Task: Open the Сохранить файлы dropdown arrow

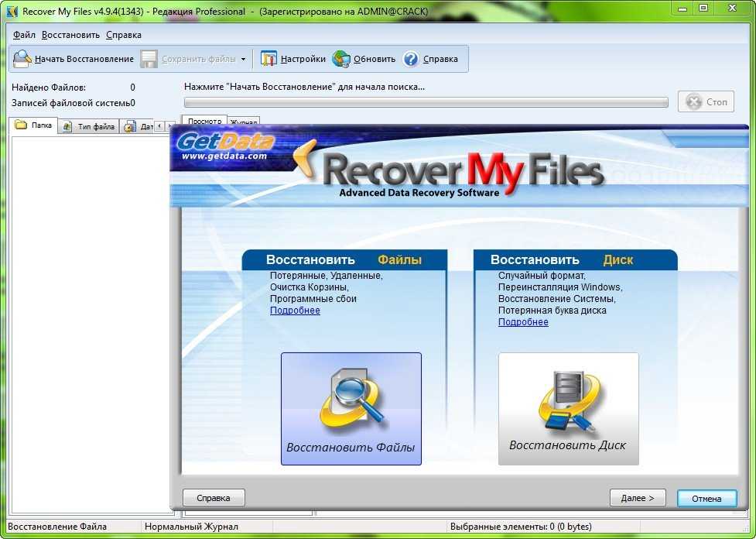Action: [244, 60]
